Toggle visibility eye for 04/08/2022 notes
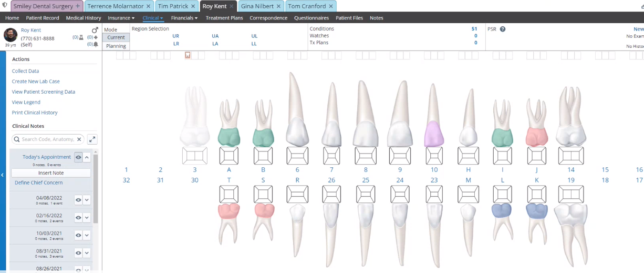The height and width of the screenshot is (273, 644). pos(78,200)
